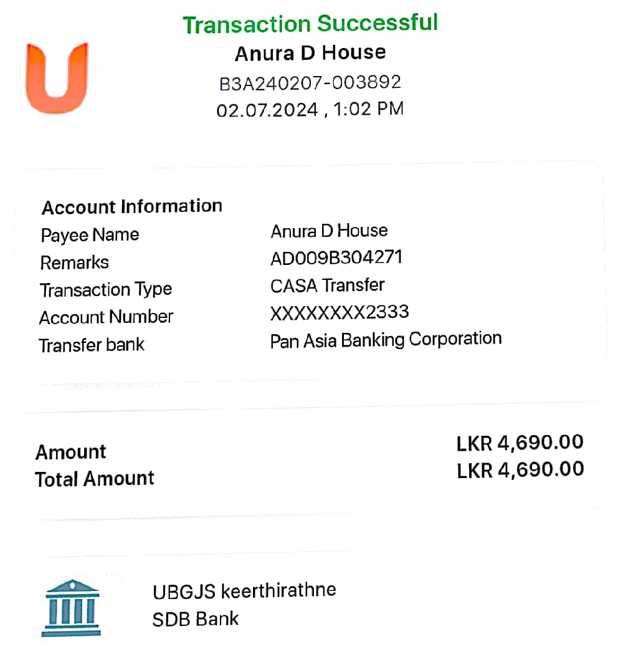This screenshot has height=672, width=623.
Task: Click reference number B3A240207-003892
Action: pos(310,82)
